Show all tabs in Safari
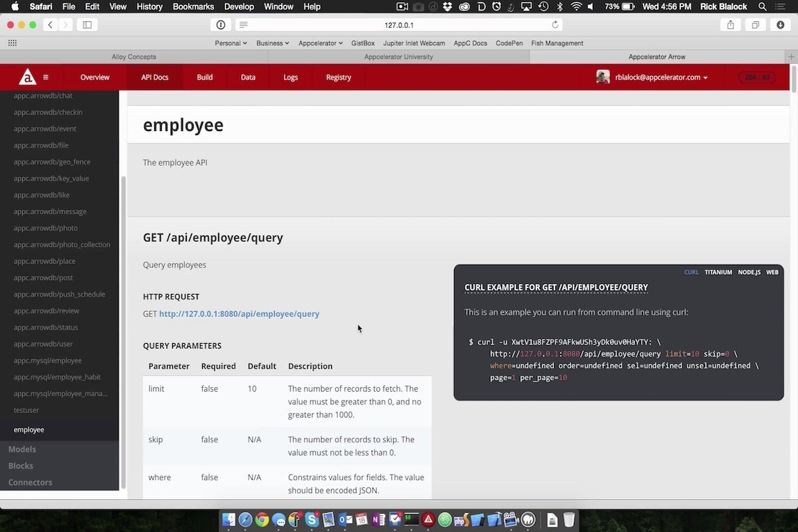 [x=755, y=25]
